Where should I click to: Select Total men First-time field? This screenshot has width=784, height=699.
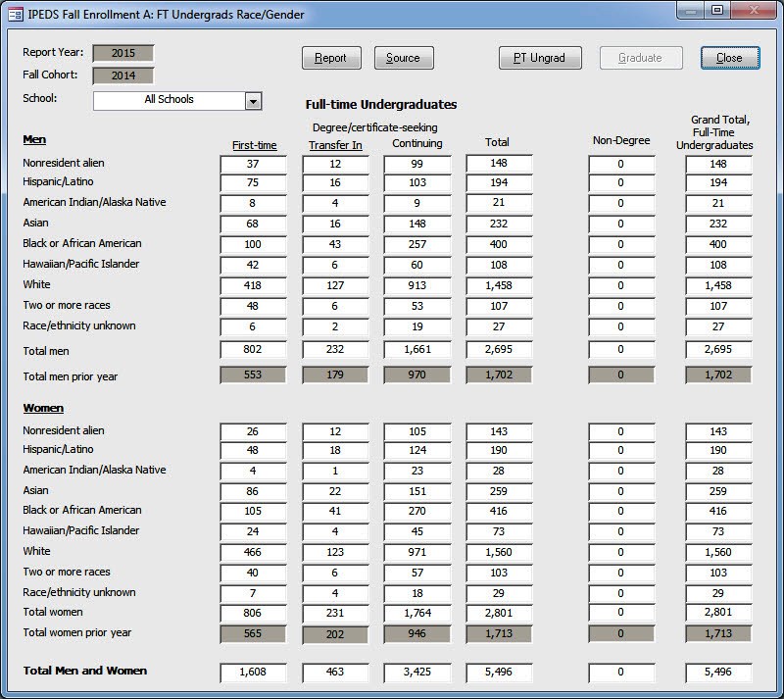click(253, 349)
